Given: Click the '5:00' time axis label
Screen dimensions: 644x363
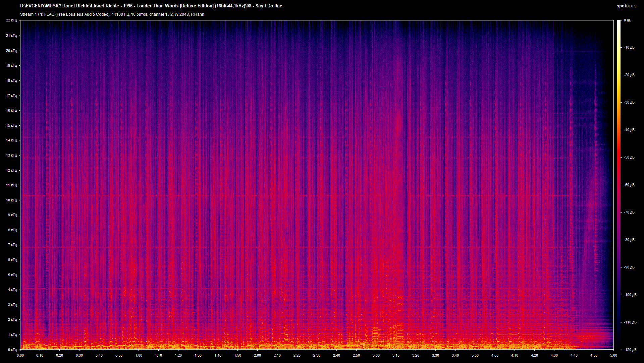Looking at the screenshot, I should coord(613,355).
